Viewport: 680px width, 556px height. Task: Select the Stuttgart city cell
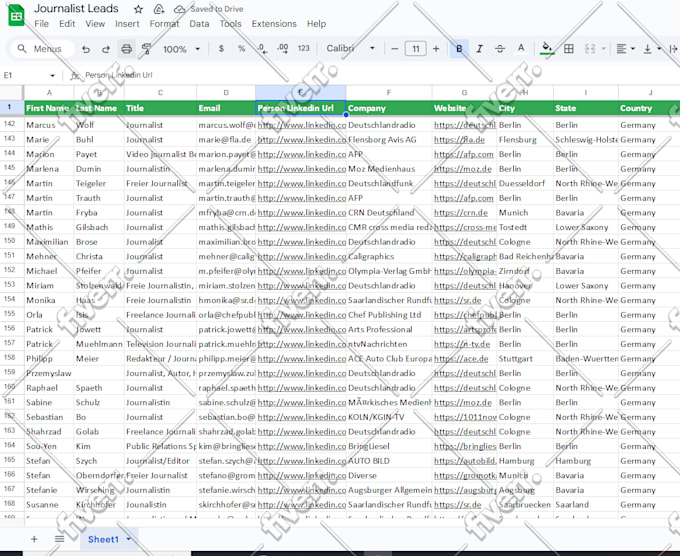525,359
